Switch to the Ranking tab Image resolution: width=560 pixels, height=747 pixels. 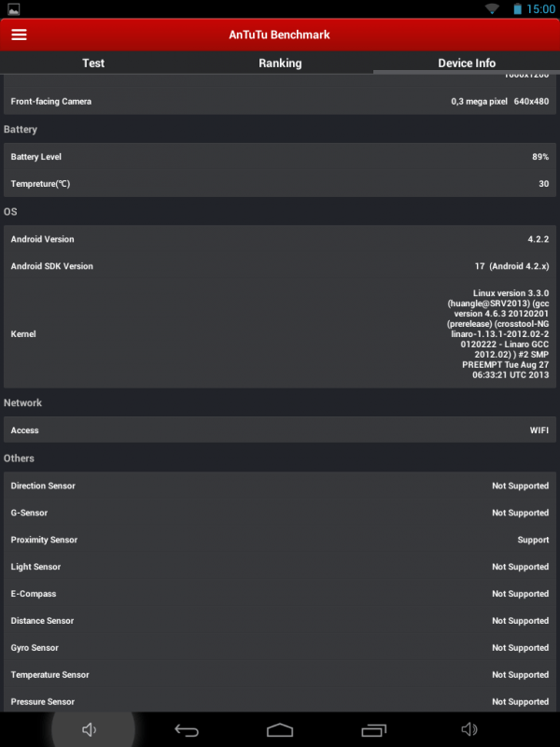point(280,63)
